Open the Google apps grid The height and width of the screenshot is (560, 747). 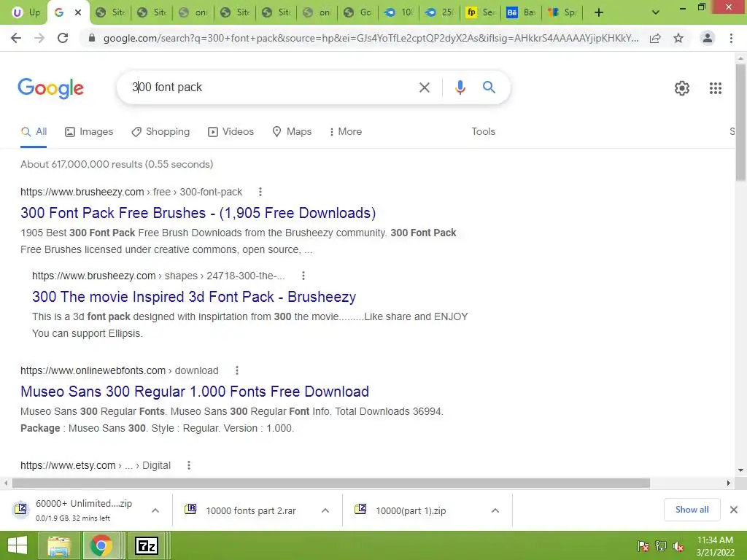click(715, 87)
